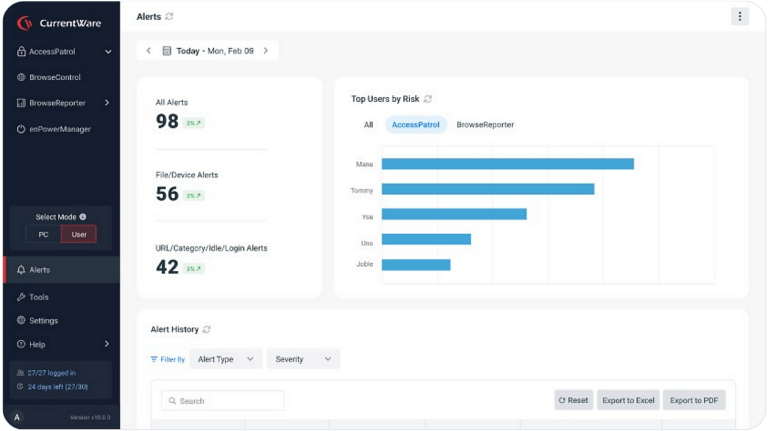768x431 pixels.
Task: Refresh the Alert History section
Action: [x=206, y=329]
